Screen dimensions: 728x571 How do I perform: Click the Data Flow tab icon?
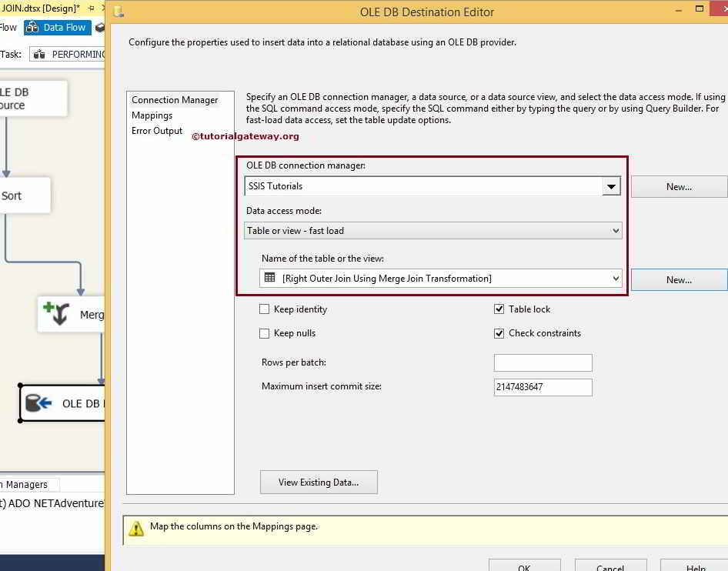[x=32, y=28]
